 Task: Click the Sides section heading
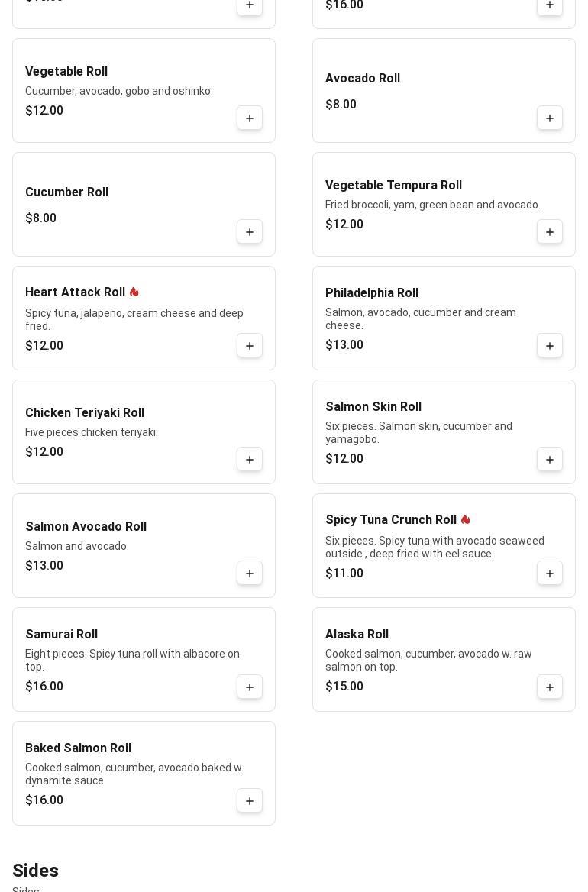point(35,871)
